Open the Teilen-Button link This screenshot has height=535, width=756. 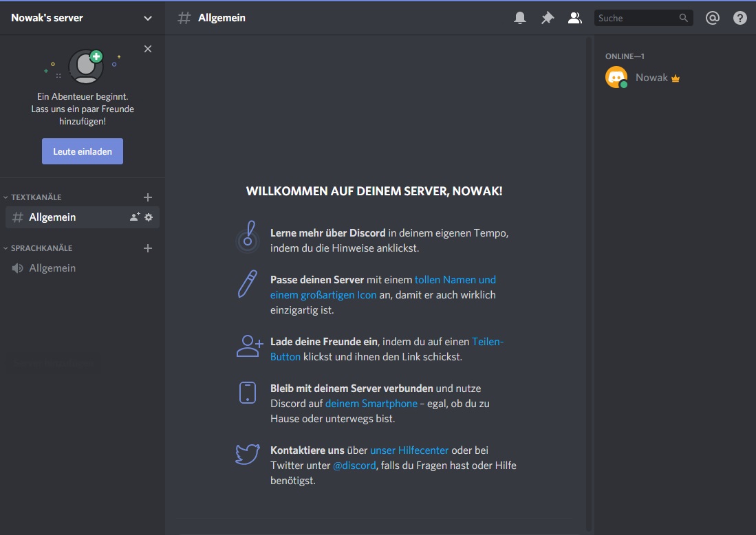tap(387, 349)
